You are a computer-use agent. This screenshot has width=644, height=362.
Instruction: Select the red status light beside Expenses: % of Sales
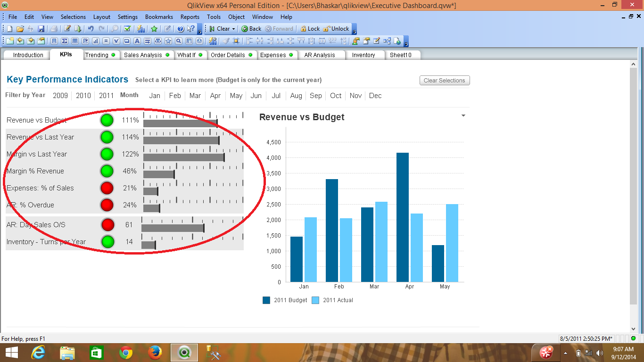click(107, 188)
